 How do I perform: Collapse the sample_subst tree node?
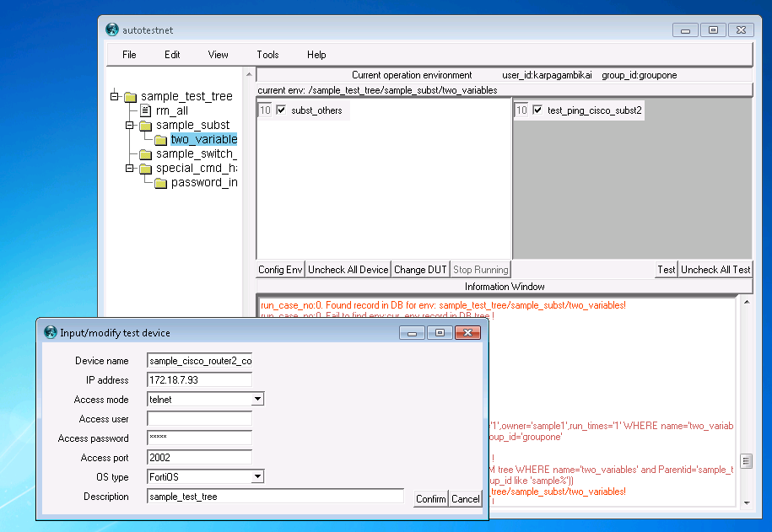click(130, 126)
